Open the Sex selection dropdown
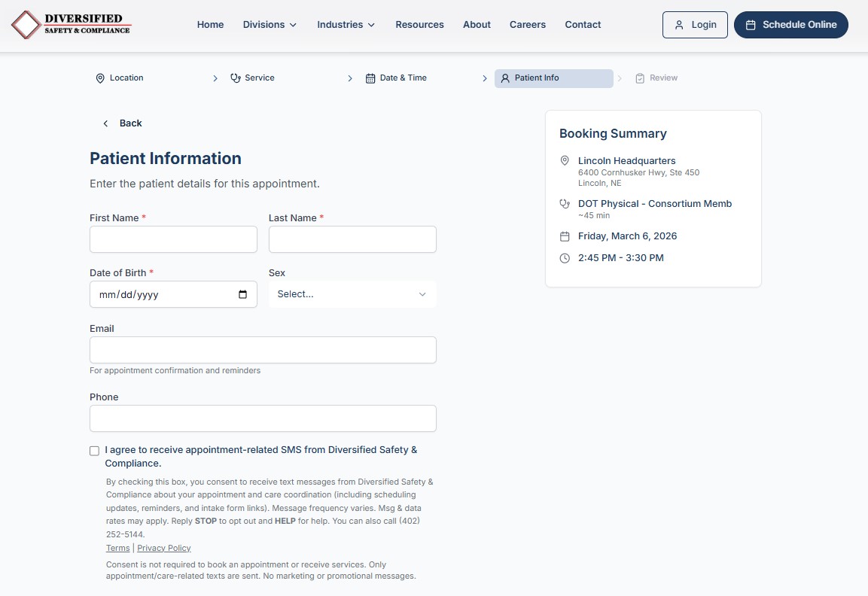Screen dimensions: 868x596 (x=352, y=294)
